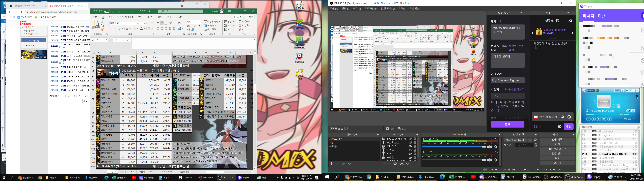This screenshot has width=644, height=181.
Task: Toggle lock on 도네박스 source
Action: (415, 146)
